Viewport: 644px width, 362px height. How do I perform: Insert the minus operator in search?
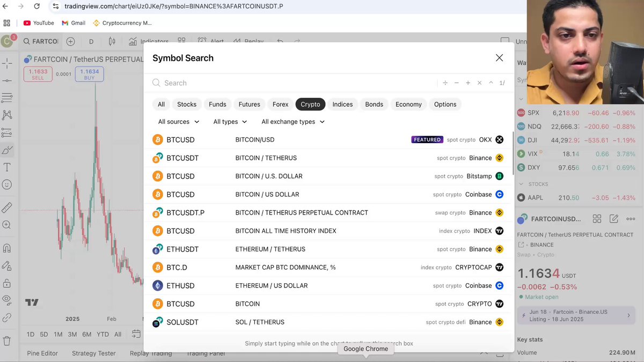pos(457,83)
